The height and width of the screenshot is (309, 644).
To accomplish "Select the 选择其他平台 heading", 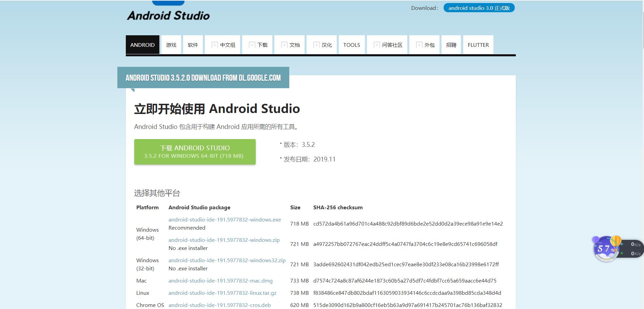I will pos(157,193).
